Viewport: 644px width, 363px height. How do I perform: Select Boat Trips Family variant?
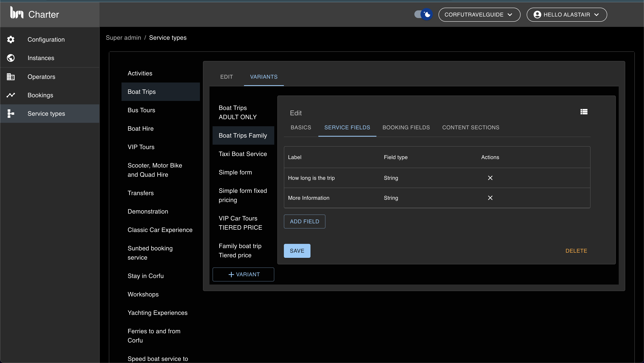(243, 135)
